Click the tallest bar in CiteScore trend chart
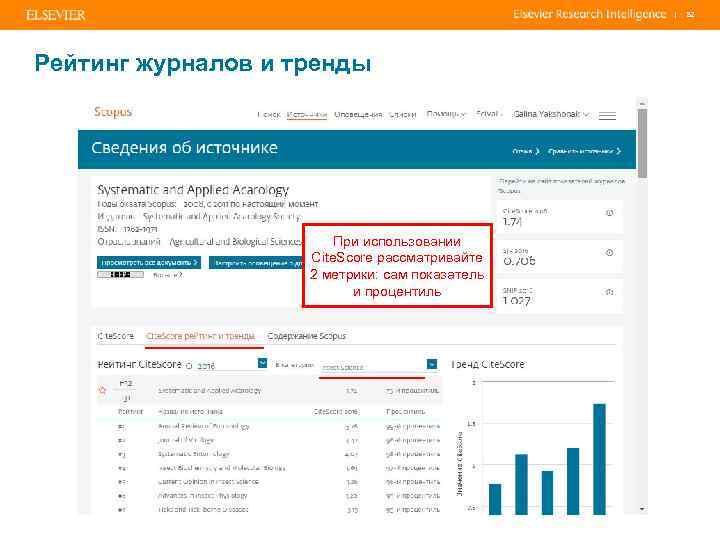The image size is (720, 540). [599, 459]
